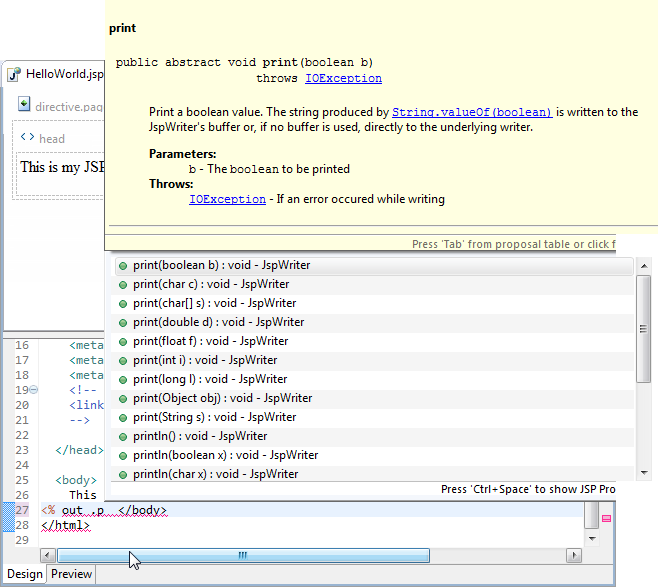The image size is (658, 587).
Task: Collapse the comment fold at line 19
Action: pos(35,389)
